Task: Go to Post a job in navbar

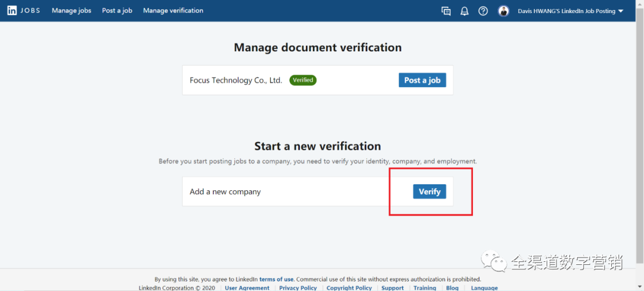Action: point(117,11)
